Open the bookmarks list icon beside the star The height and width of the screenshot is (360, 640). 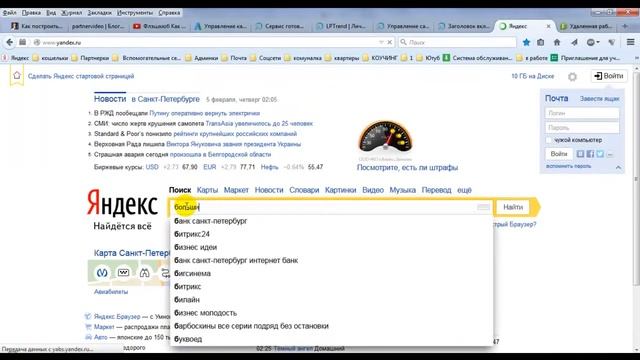[541, 42]
